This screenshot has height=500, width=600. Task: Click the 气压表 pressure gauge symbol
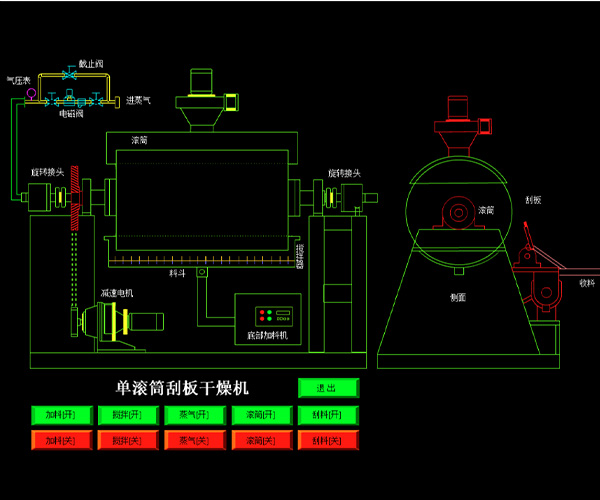[31, 93]
